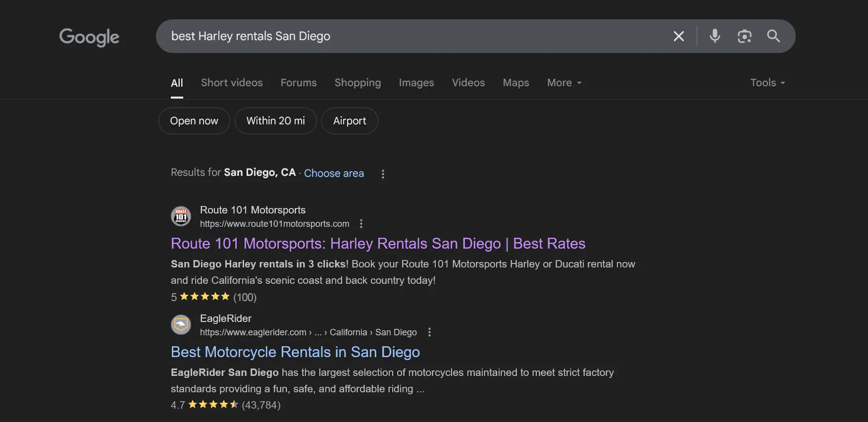The width and height of the screenshot is (868, 422).
Task: Open three-dot menu for EagleRider result
Action: pos(429,332)
